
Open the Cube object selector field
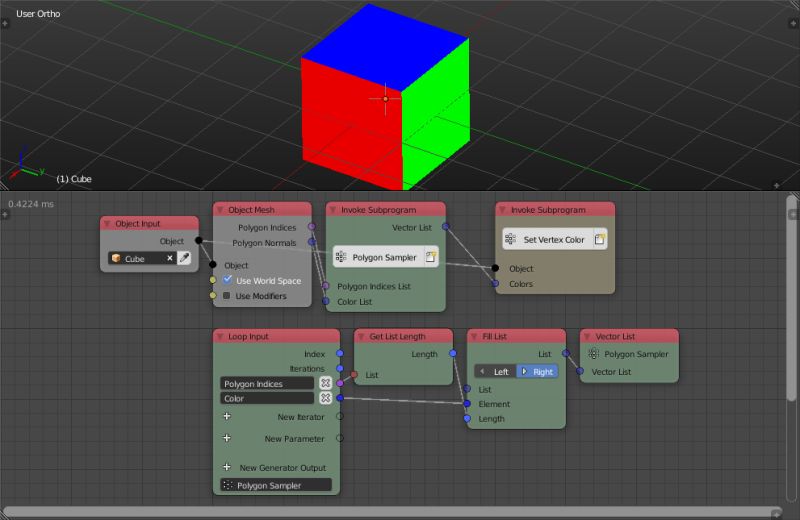tap(142, 258)
